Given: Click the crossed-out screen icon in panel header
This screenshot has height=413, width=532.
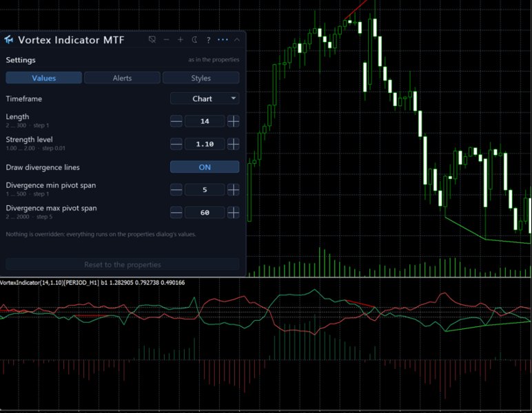Looking at the screenshot, I should coord(152,40).
